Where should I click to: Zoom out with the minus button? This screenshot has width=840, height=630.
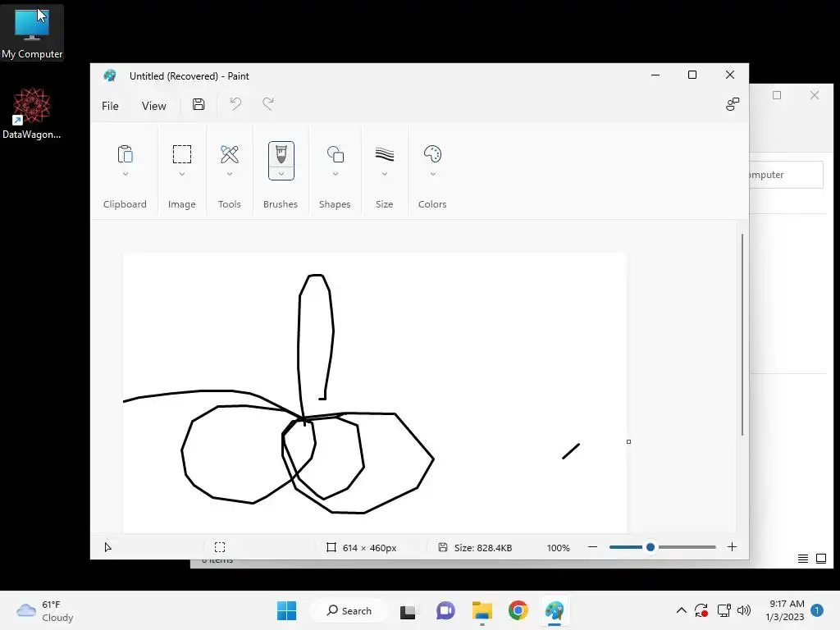(x=592, y=547)
